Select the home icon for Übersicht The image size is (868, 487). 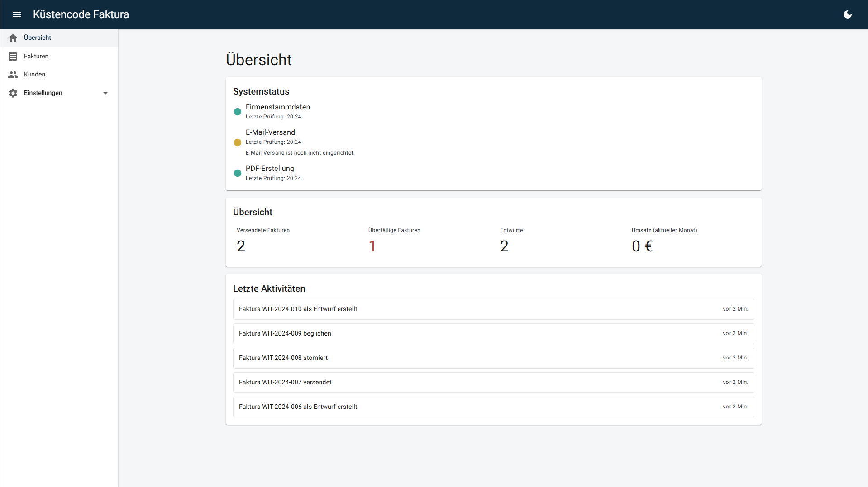(13, 38)
